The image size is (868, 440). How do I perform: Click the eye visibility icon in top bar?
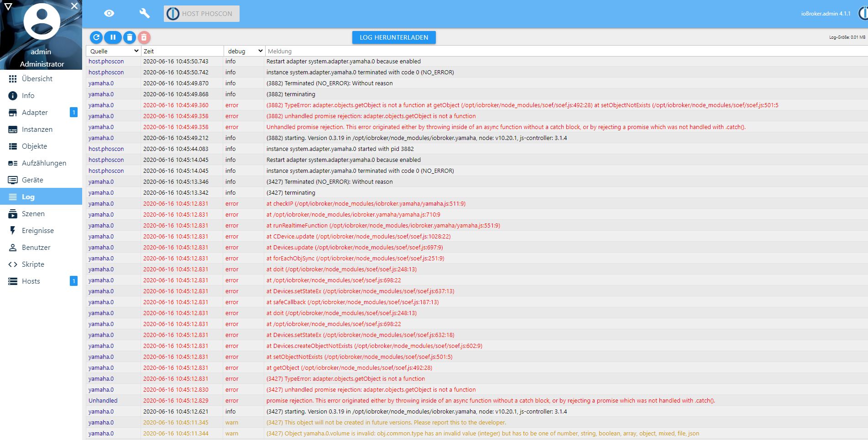click(x=109, y=14)
